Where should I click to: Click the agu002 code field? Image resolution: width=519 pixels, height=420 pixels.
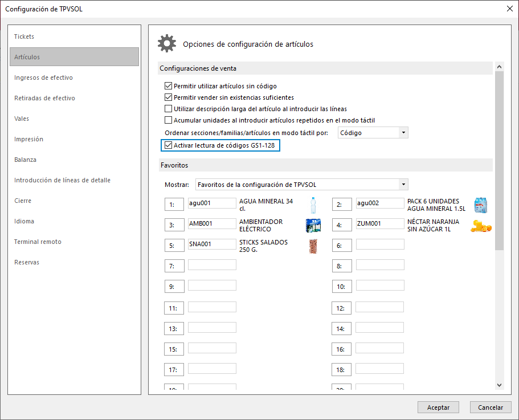[x=380, y=203]
